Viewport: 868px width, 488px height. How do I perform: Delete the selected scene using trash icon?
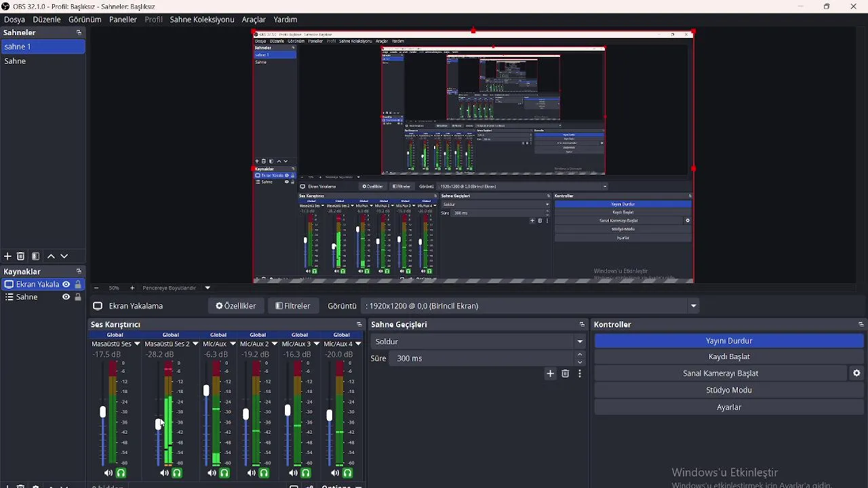pos(21,257)
